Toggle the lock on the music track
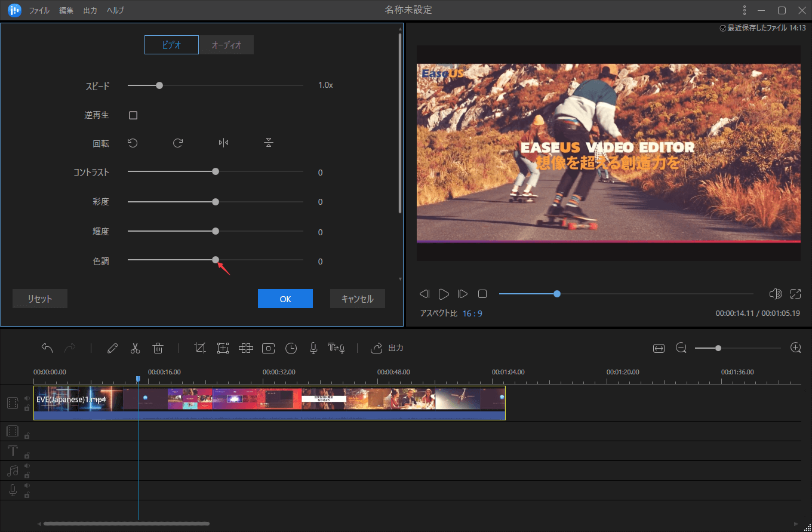Image resolution: width=812 pixels, height=532 pixels. pyautogui.click(x=27, y=475)
